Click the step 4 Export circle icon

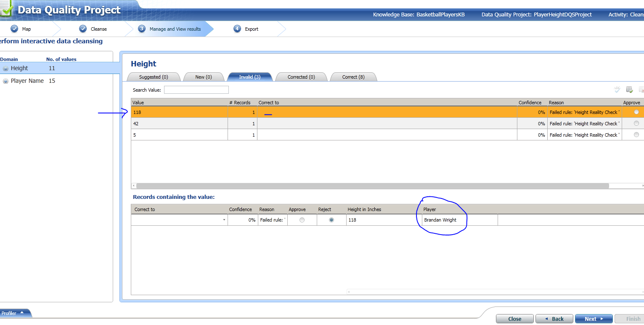237,29
